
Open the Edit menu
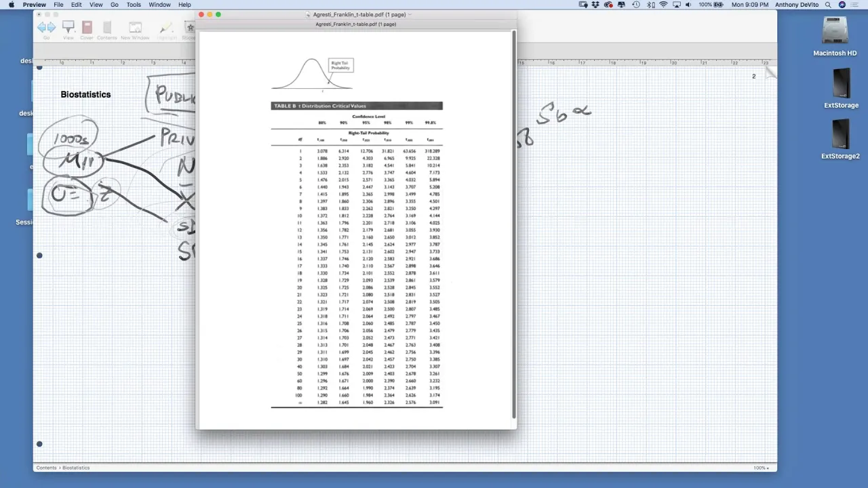point(76,5)
